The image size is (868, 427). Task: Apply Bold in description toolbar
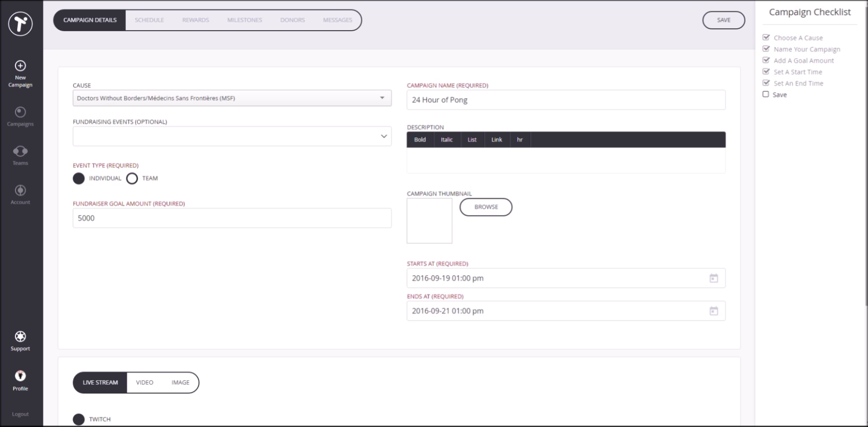420,140
